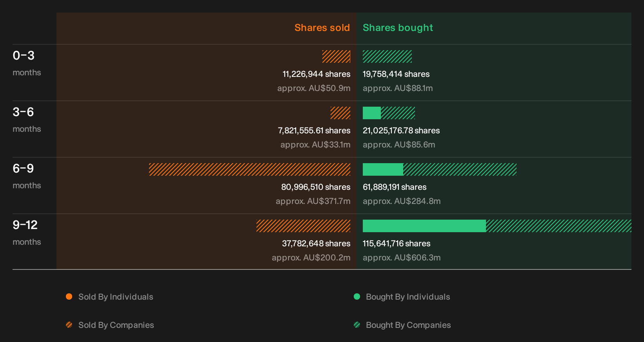Click the solid green individuals segment for 3-6 months

[372, 113]
